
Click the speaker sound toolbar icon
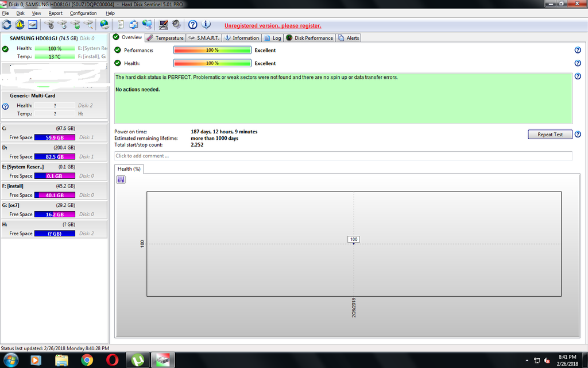pyautogui.click(x=176, y=25)
